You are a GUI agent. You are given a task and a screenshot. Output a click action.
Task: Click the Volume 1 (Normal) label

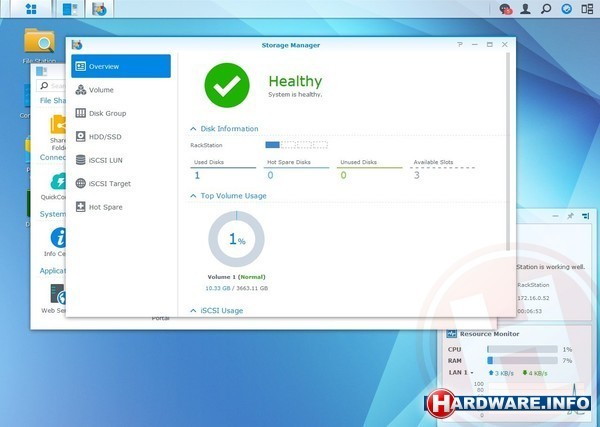[236, 277]
